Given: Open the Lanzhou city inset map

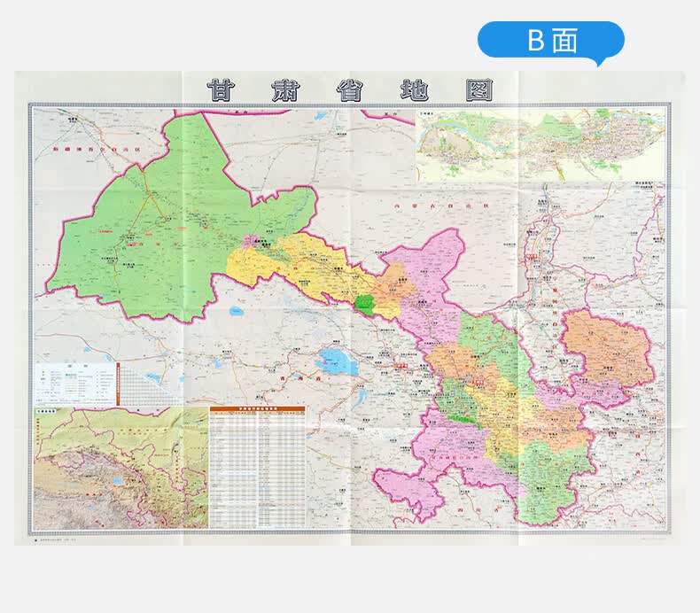Looking at the screenshot, I should click(541, 145).
